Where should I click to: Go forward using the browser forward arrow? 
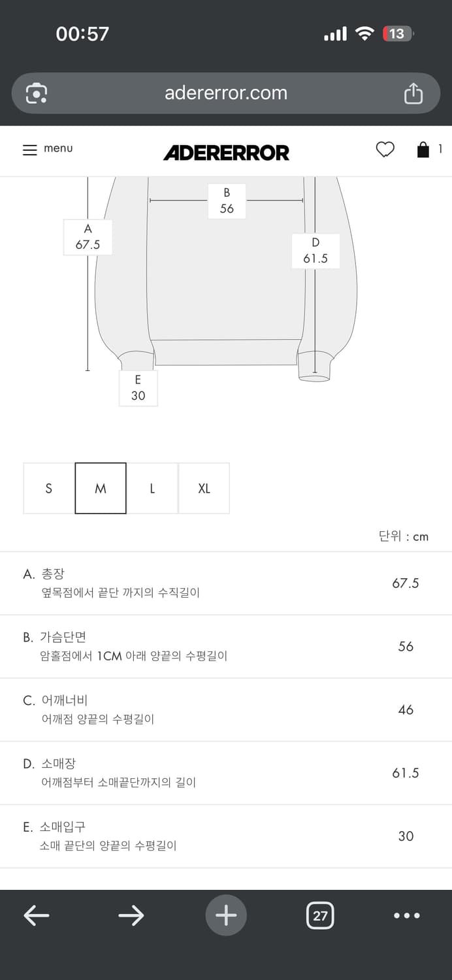pyautogui.click(x=131, y=915)
